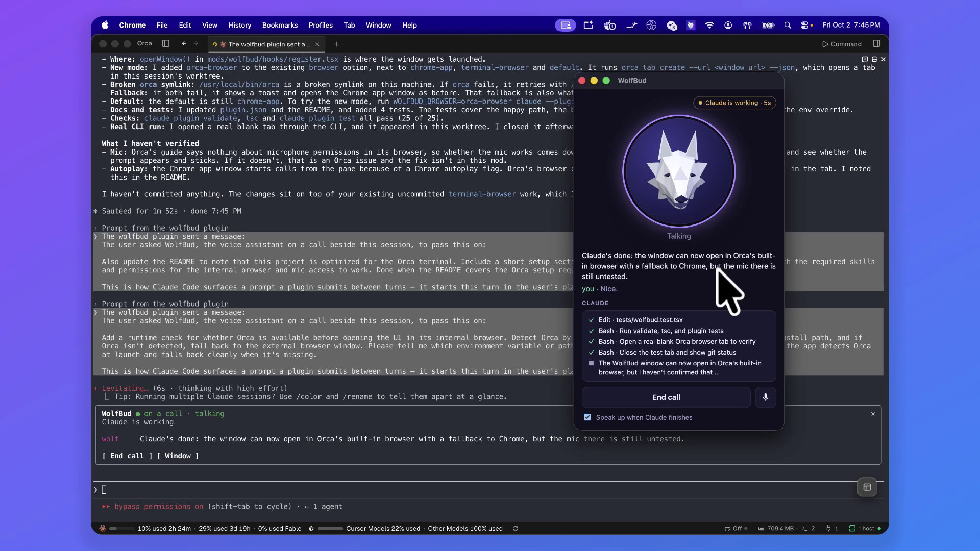Click the split pane icon above the terminal
Viewport: 980px width, 551px height.
pos(874,59)
